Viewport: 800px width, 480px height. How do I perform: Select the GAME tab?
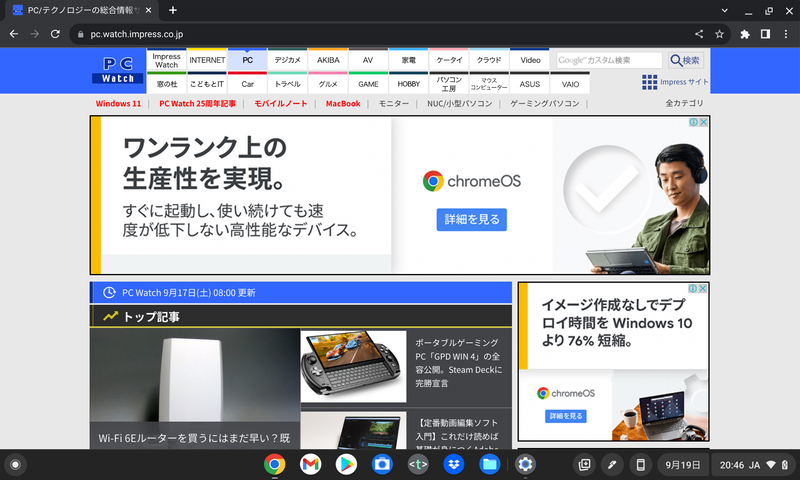pyautogui.click(x=368, y=84)
